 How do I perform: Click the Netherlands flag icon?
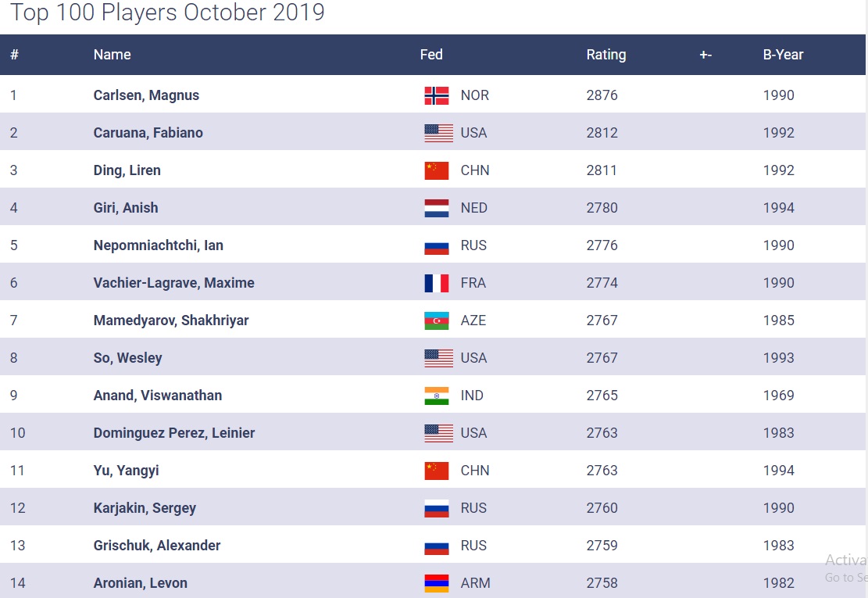tap(437, 208)
